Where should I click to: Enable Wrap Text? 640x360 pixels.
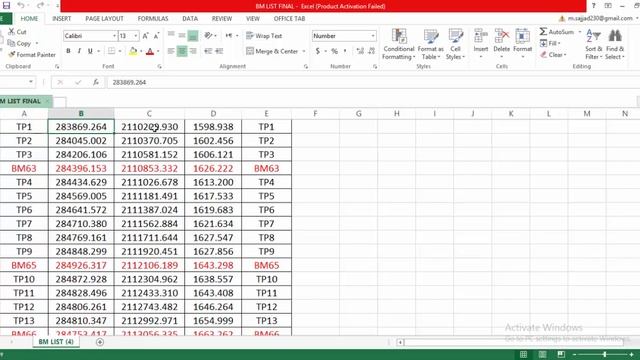coord(264,36)
